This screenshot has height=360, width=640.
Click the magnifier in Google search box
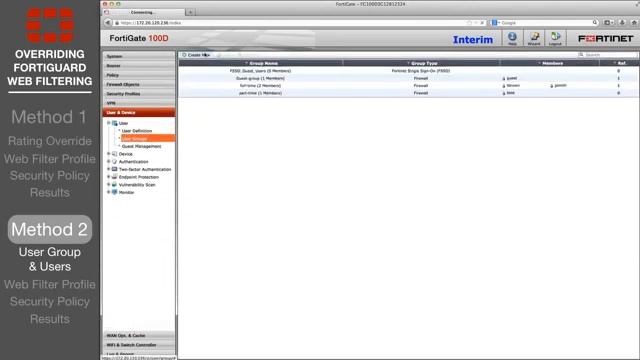(595, 23)
